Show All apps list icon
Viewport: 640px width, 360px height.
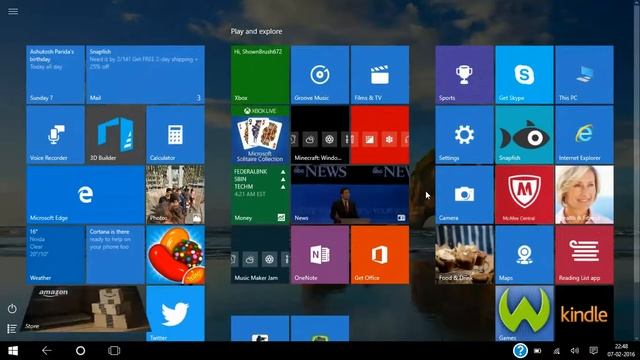click(12, 329)
